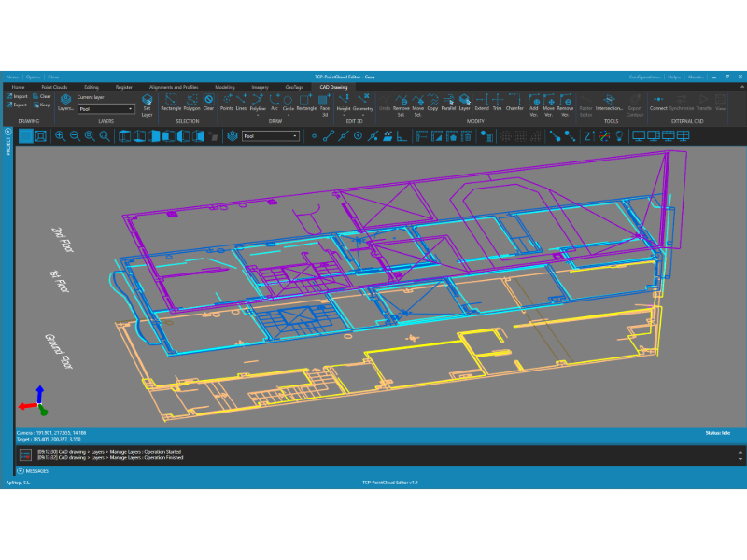Viewport: 747px width, 560px height.
Task: Select the Polyline draw tool
Action: 258,104
